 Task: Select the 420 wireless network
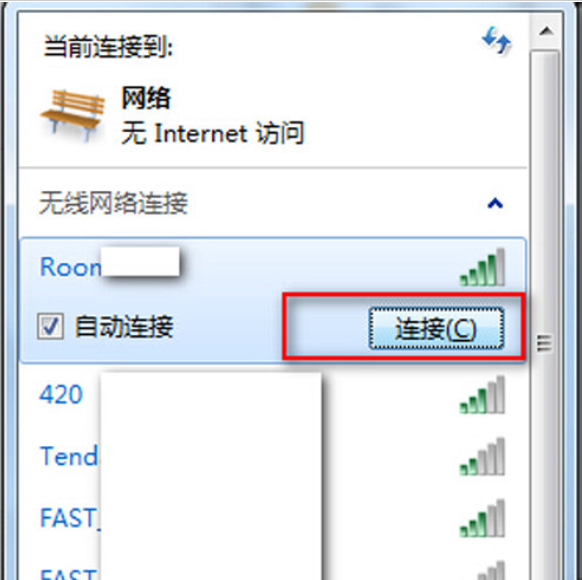273,394
